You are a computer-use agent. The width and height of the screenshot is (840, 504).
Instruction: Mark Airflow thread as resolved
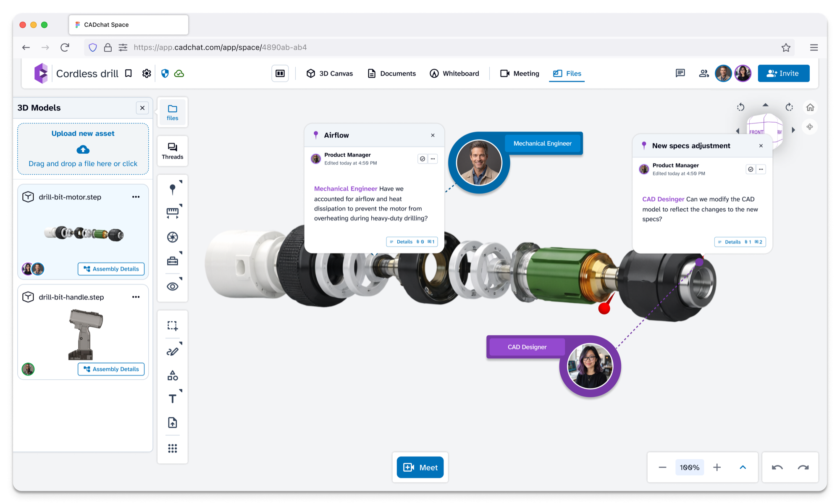pyautogui.click(x=423, y=159)
